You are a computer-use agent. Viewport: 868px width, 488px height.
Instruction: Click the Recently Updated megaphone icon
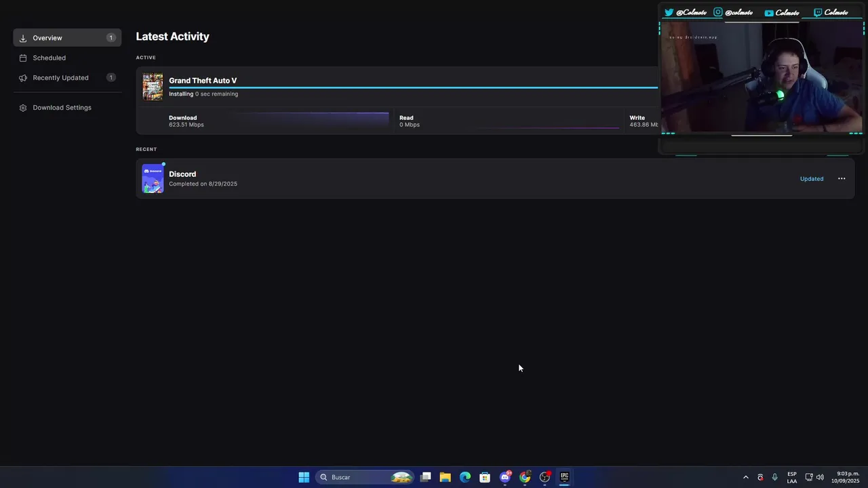tap(23, 78)
